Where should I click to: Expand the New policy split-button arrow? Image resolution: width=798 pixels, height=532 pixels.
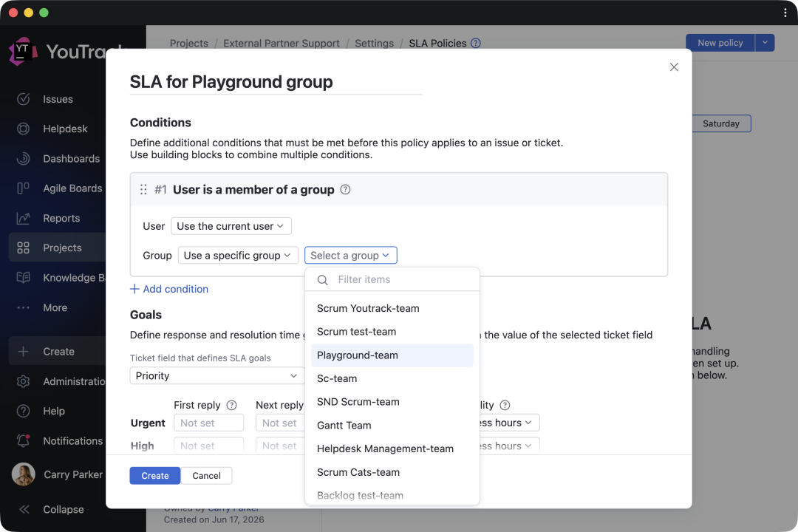765,43
